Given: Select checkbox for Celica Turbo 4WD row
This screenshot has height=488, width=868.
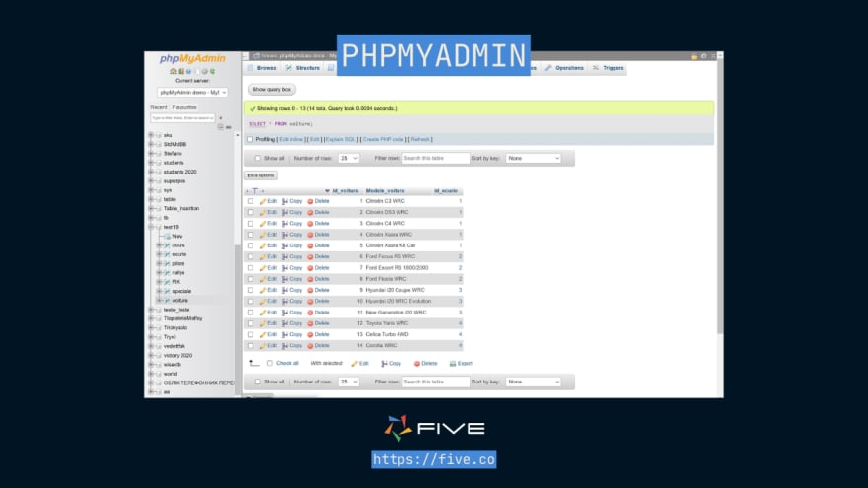Looking at the screenshot, I should point(251,335).
